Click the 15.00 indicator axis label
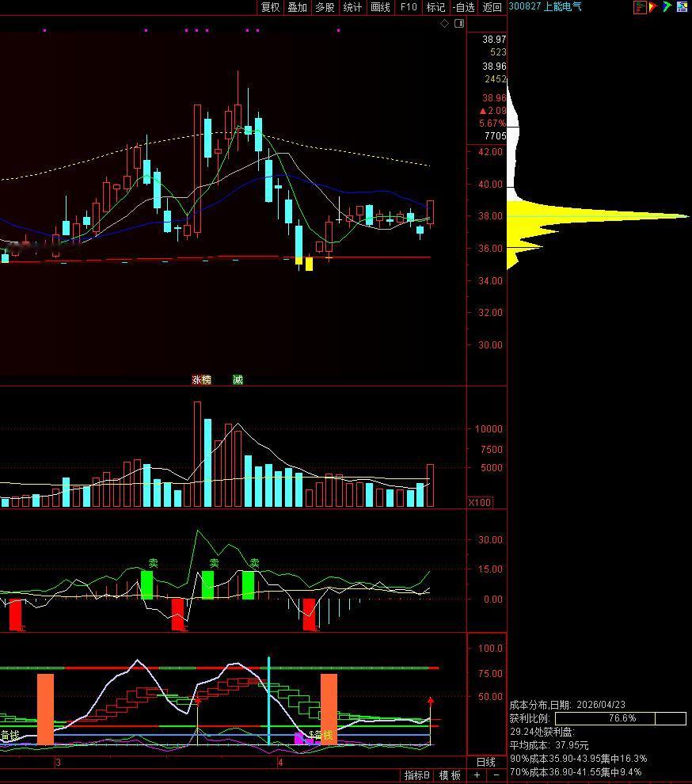The height and width of the screenshot is (784, 692). click(491, 569)
